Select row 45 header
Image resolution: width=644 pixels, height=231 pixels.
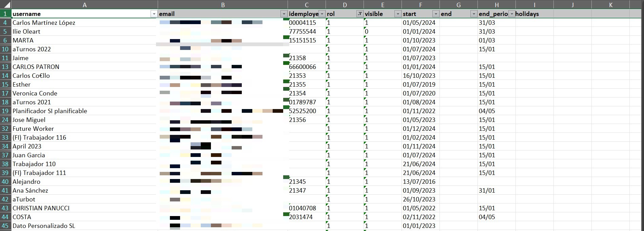pos(5,226)
